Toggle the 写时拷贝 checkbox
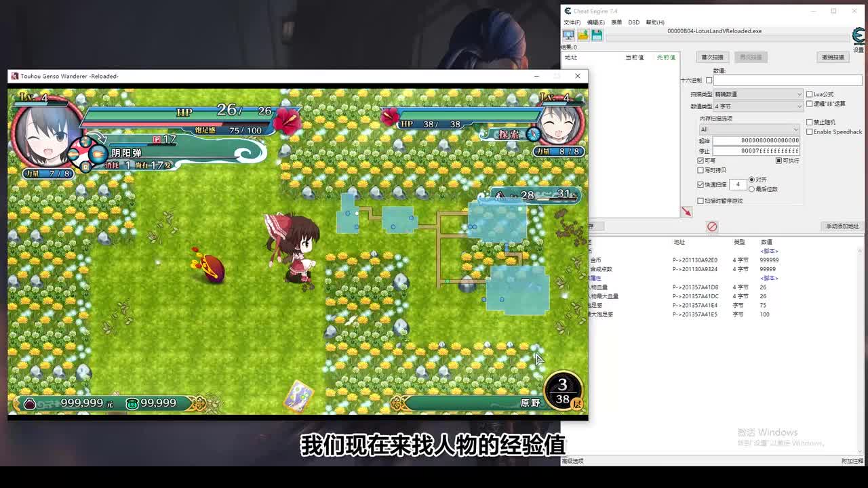This screenshot has height=488, width=868. (x=701, y=170)
